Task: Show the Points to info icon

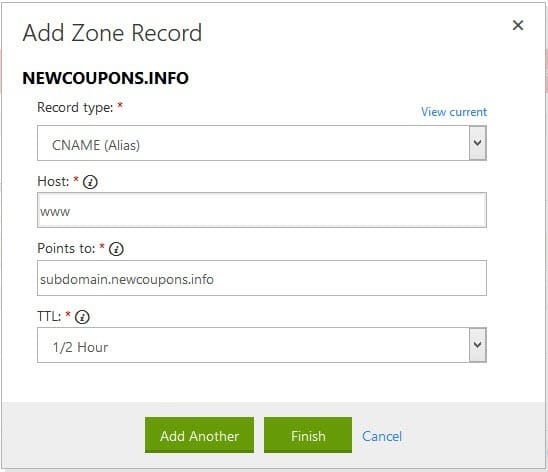Action: click(116, 249)
